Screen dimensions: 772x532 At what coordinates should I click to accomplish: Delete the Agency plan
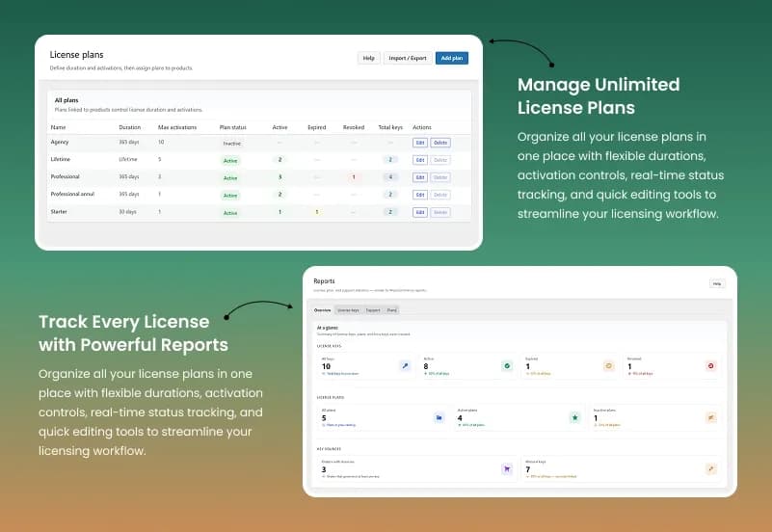(440, 143)
